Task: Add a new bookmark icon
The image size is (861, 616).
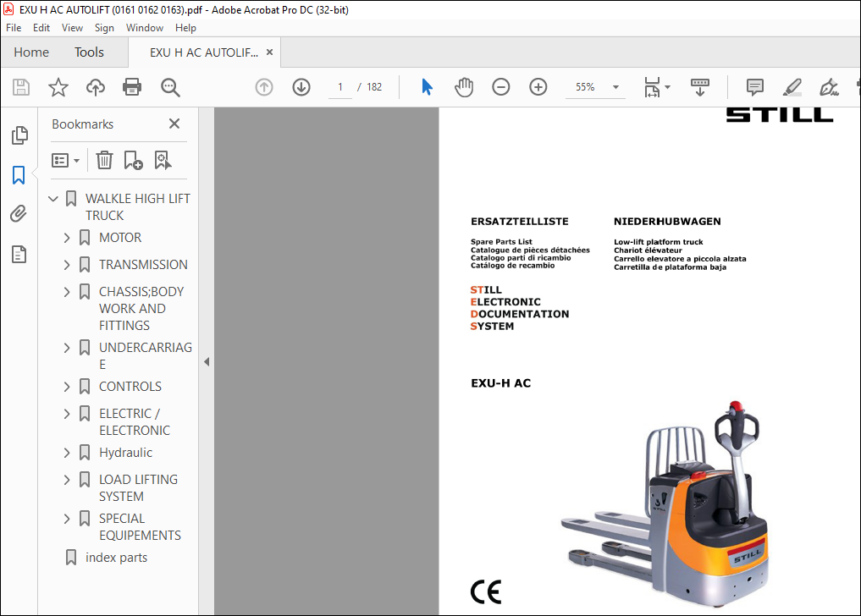Action: point(134,160)
